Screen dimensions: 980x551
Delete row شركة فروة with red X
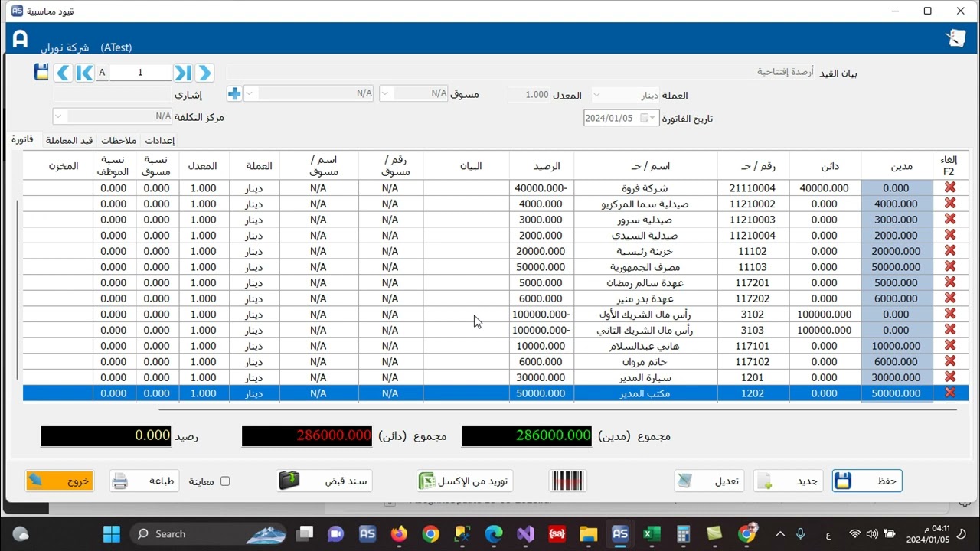950,187
